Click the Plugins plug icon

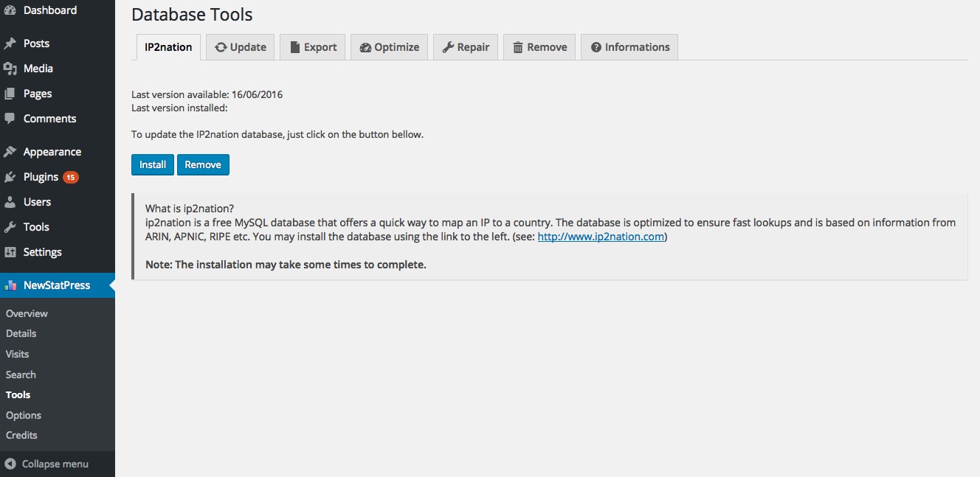[10, 177]
